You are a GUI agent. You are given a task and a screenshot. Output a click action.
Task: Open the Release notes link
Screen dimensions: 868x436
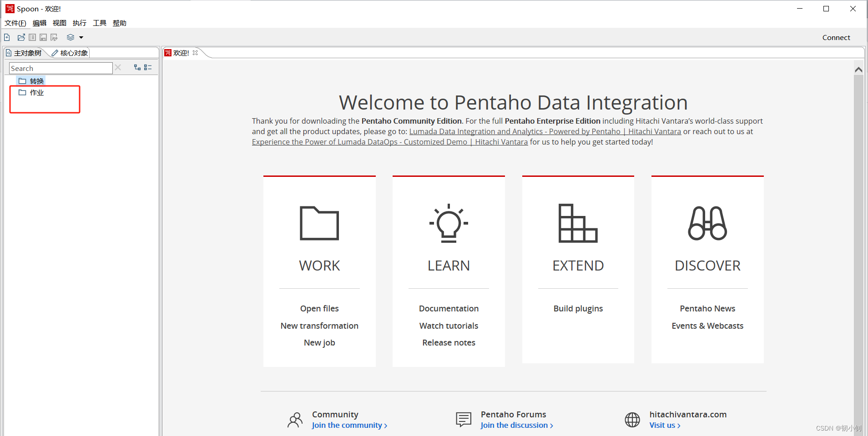tap(449, 343)
